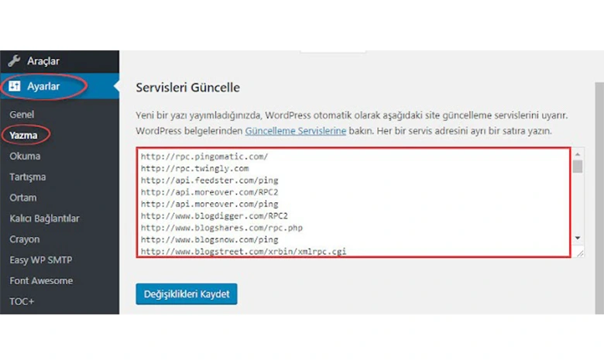604x364 pixels.
Task: Click the textarea scrollbar thumb
Action: 578,167
